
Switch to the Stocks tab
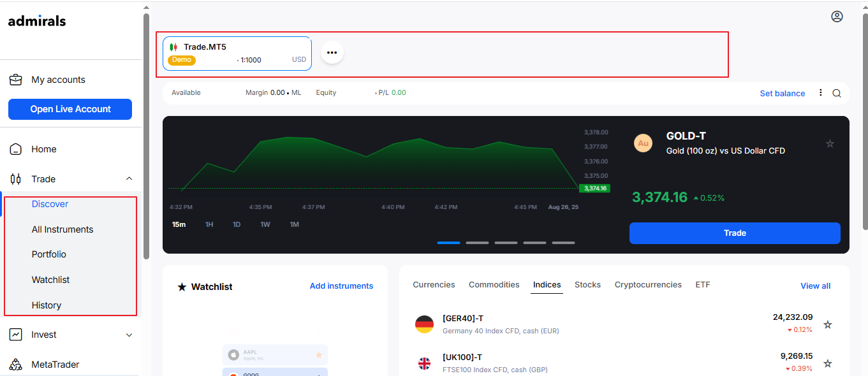coord(587,285)
